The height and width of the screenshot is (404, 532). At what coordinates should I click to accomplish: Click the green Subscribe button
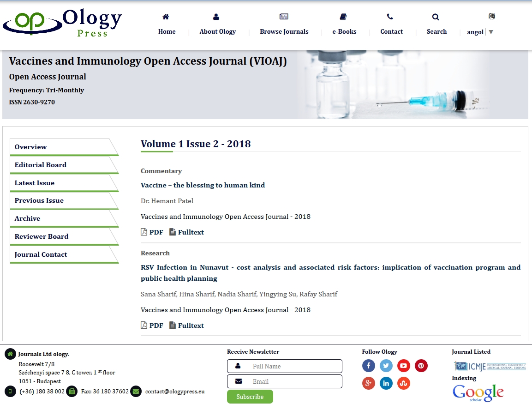(x=250, y=397)
